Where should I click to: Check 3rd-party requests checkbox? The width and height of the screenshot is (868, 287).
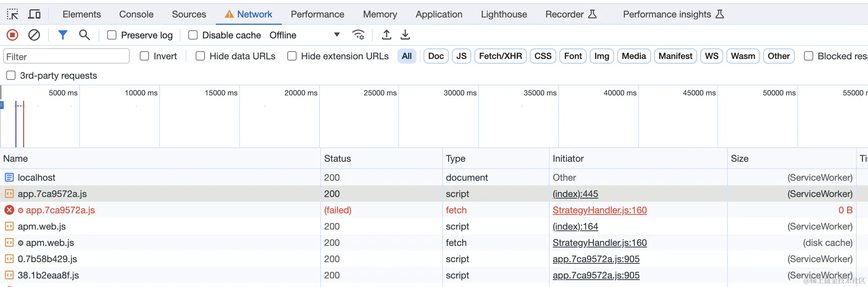pyautogui.click(x=11, y=75)
